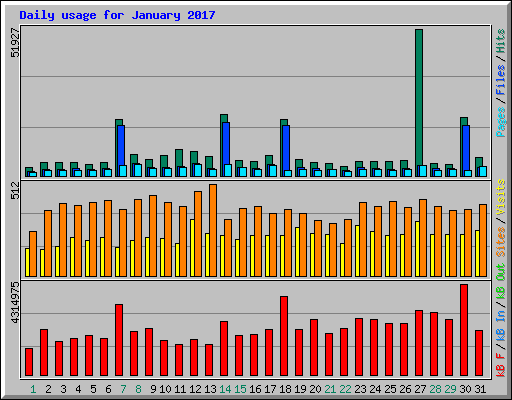Click the orange 'Sites' legend word

(501, 242)
